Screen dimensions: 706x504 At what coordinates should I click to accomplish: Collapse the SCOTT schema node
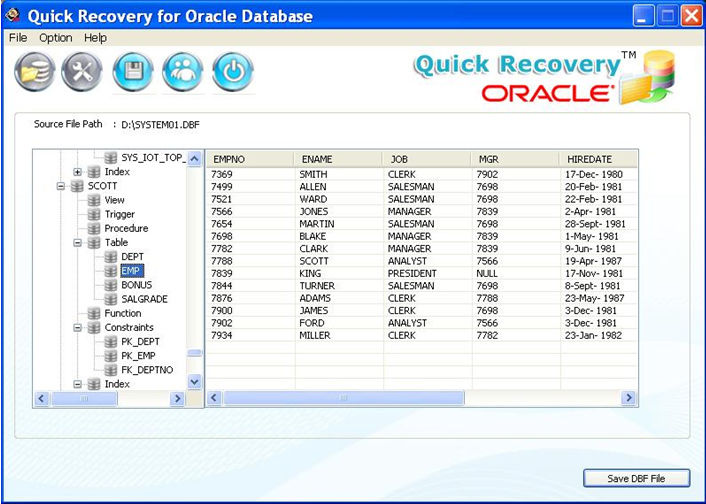point(61,186)
